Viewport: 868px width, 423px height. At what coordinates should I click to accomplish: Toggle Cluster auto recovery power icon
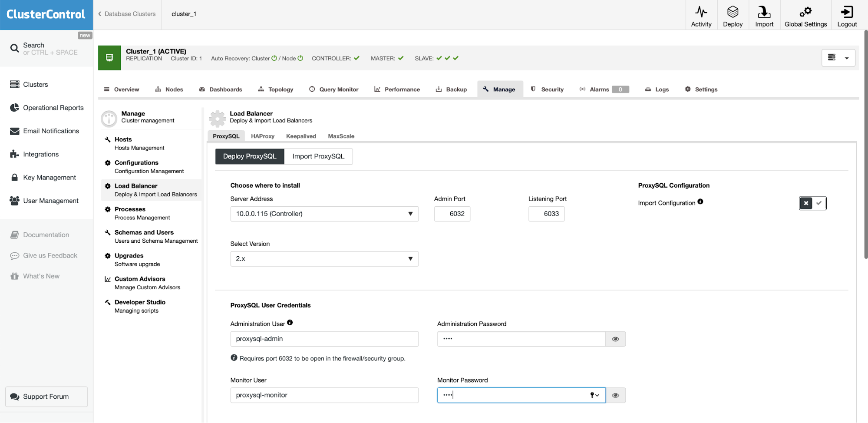coord(274,58)
